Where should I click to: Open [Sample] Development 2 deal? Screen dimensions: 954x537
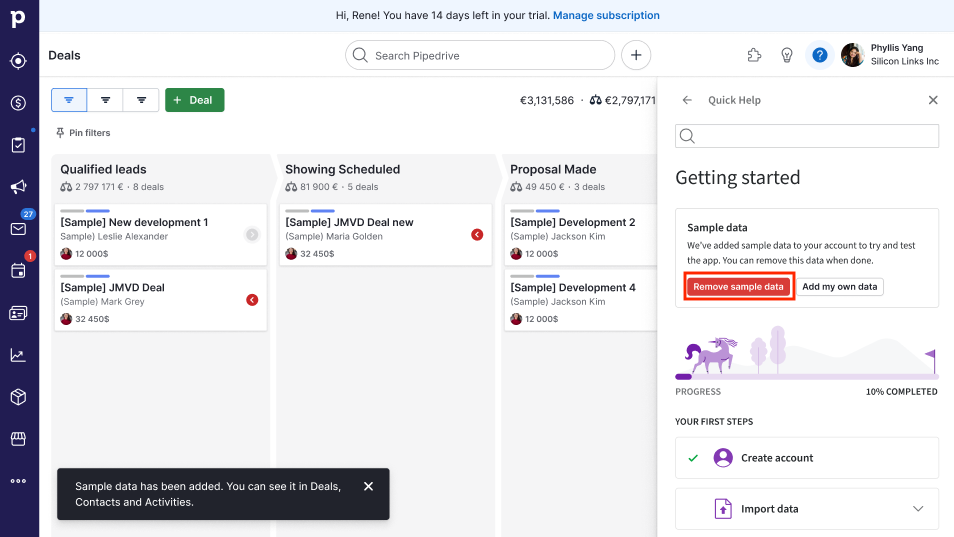(x=573, y=223)
